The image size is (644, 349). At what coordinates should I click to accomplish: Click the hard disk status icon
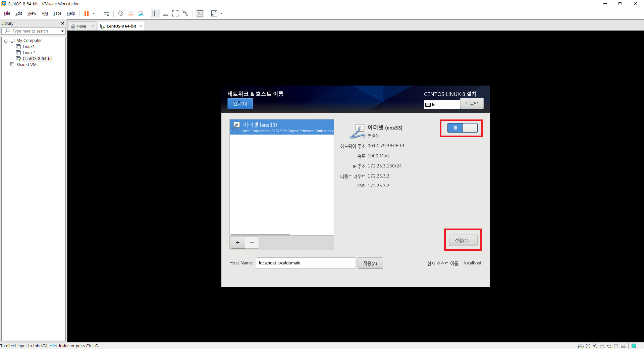581,346
